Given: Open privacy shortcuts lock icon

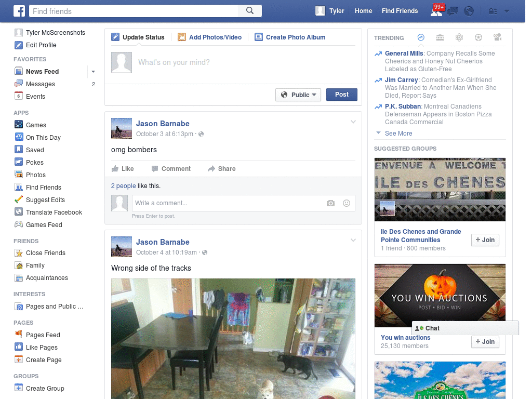Looking at the screenshot, I should click(x=493, y=11).
